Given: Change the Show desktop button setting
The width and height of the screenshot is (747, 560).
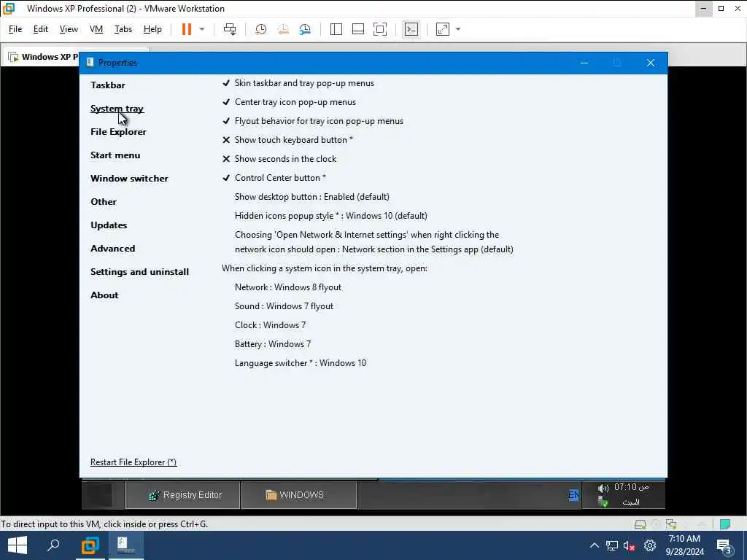Looking at the screenshot, I should [312, 197].
